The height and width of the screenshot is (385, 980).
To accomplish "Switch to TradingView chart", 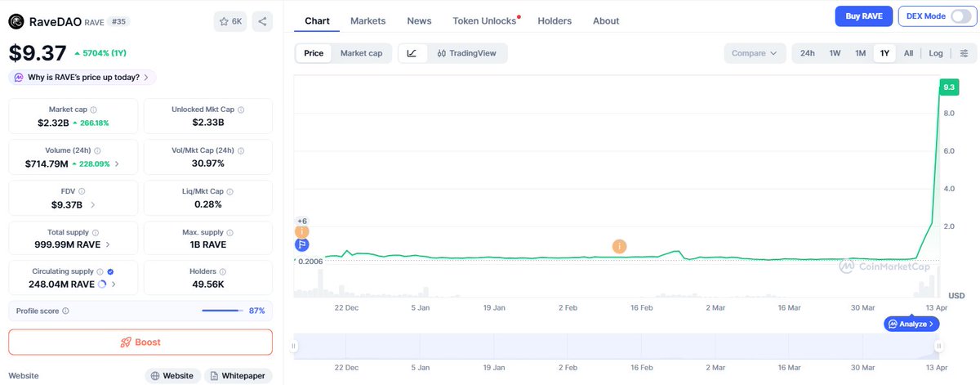I will pyautogui.click(x=466, y=53).
